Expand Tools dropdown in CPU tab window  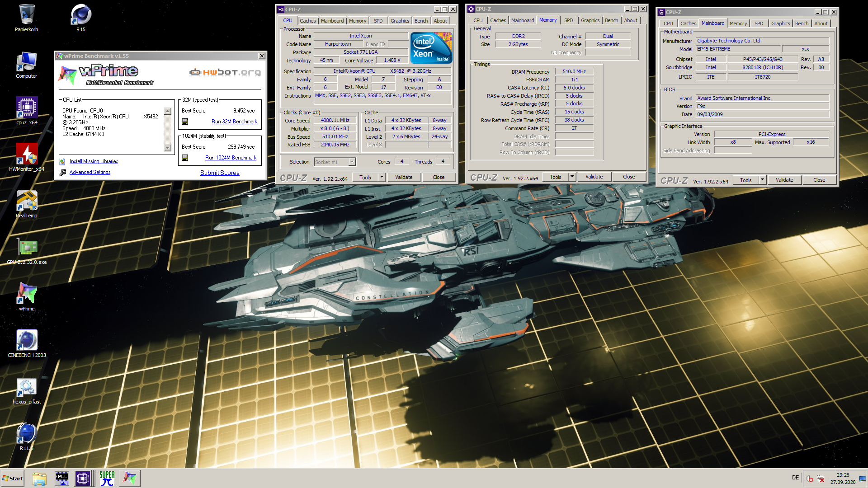(x=382, y=177)
